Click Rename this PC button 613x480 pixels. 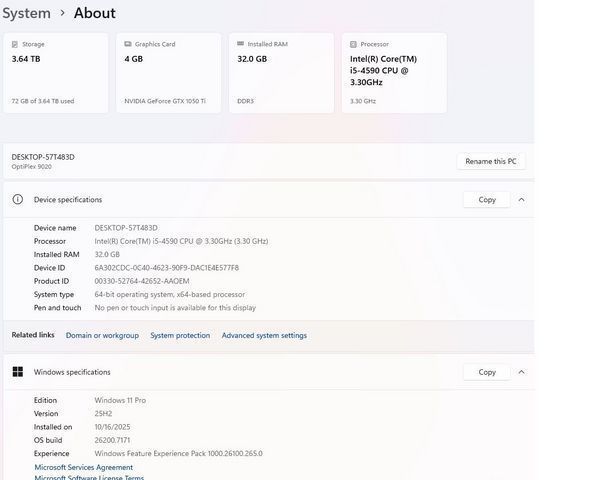pos(491,161)
